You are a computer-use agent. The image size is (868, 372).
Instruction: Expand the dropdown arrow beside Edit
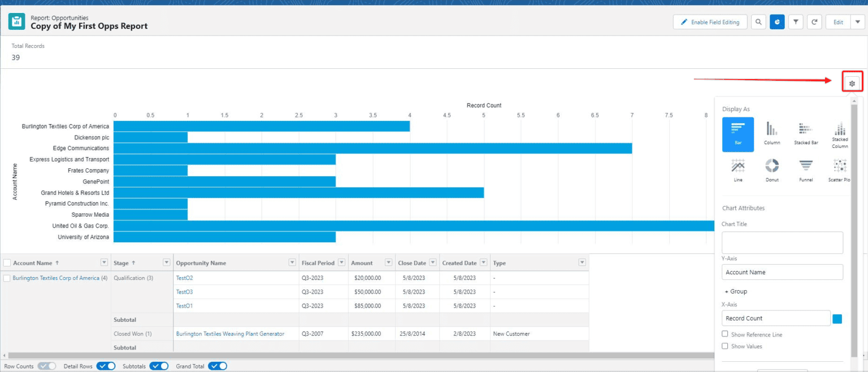pos(857,21)
